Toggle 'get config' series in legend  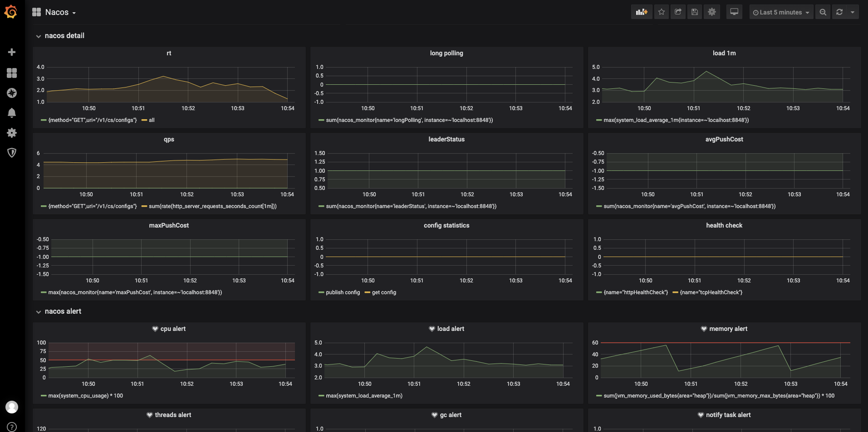click(x=384, y=292)
